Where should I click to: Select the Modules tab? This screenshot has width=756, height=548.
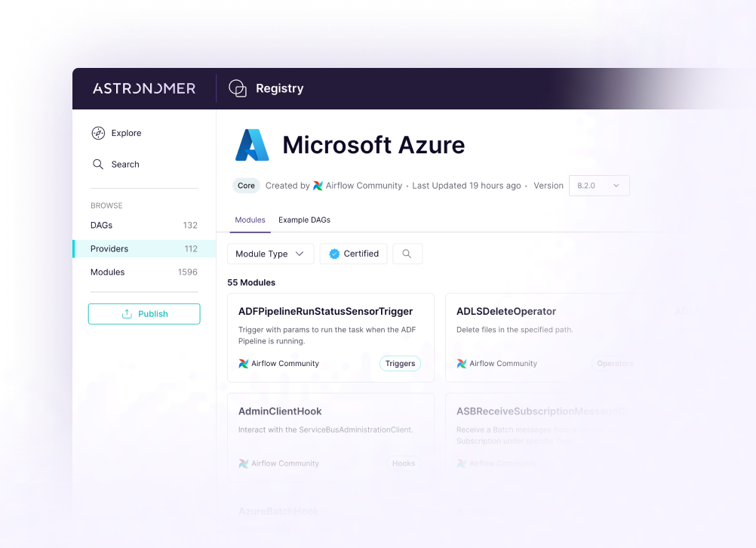pyautogui.click(x=250, y=220)
